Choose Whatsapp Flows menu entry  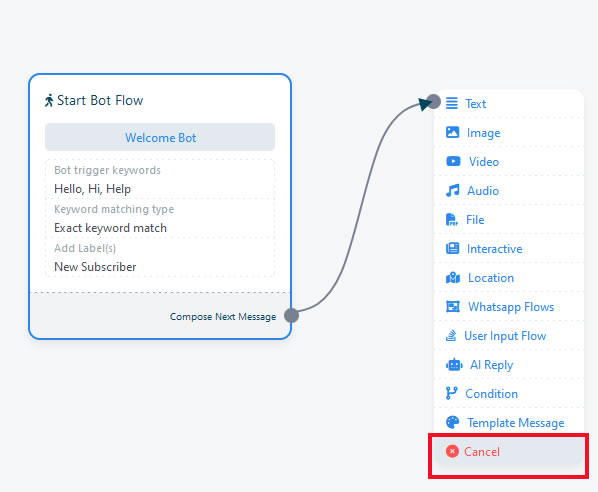[x=509, y=306]
